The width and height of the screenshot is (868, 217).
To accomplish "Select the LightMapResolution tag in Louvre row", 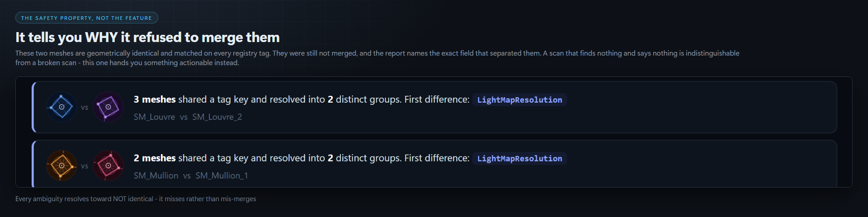I will point(520,100).
